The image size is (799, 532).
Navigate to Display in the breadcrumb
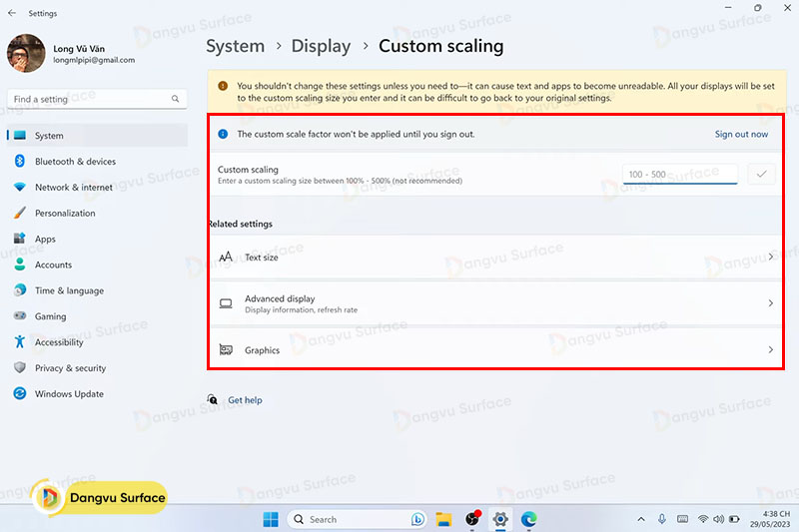click(321, 46)
